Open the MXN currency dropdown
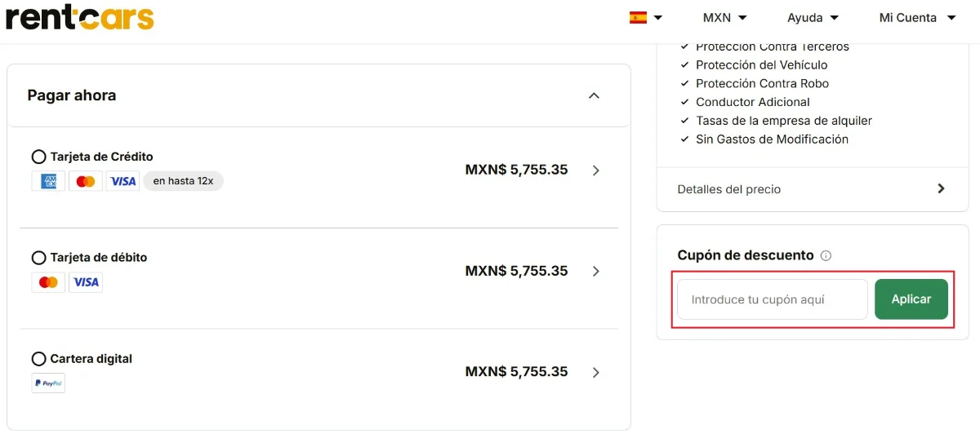This screenshot has height=434, width=980. [725, 17]
